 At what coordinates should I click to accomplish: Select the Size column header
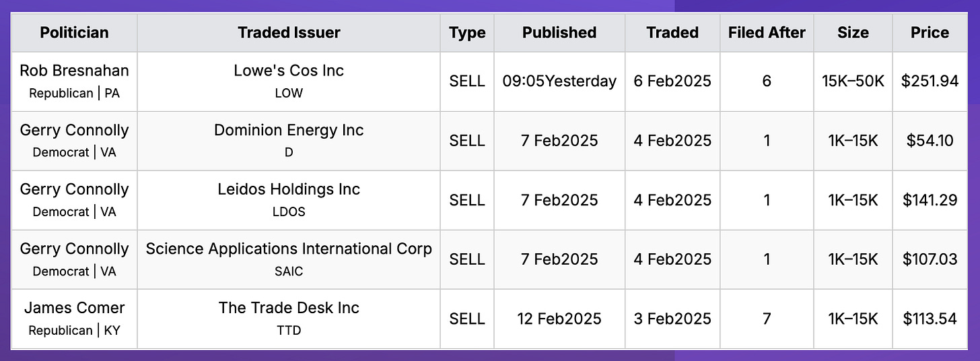coord(853,32)
